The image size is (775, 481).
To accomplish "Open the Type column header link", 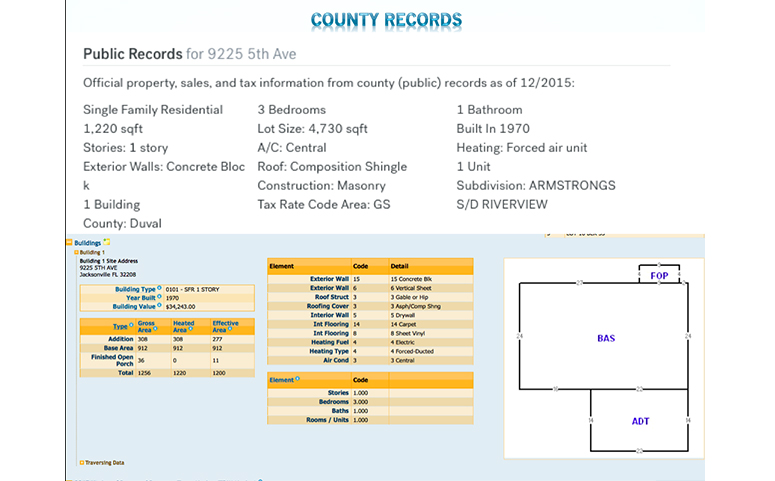I will (121, 326).
